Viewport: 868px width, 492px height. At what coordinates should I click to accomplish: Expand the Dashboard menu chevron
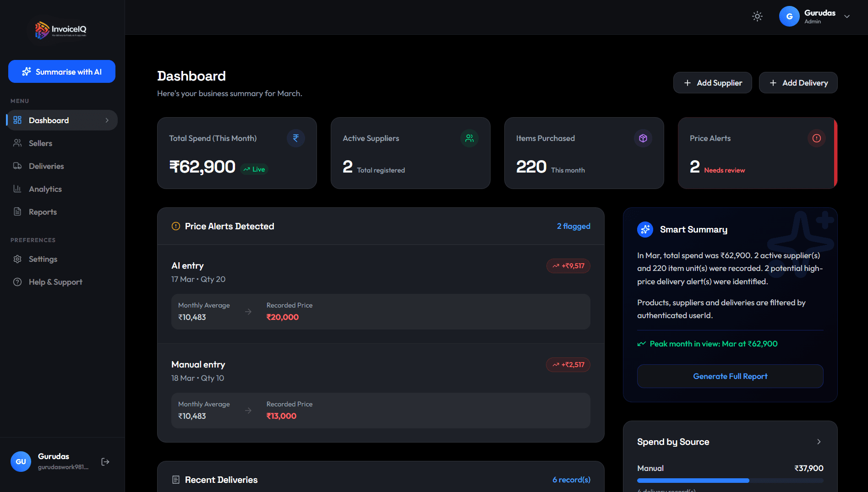pyautogui.click(x=107, y=120)
